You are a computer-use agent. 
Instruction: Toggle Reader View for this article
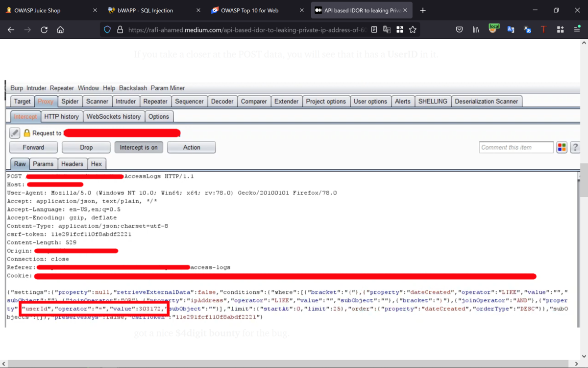point(374,30)
